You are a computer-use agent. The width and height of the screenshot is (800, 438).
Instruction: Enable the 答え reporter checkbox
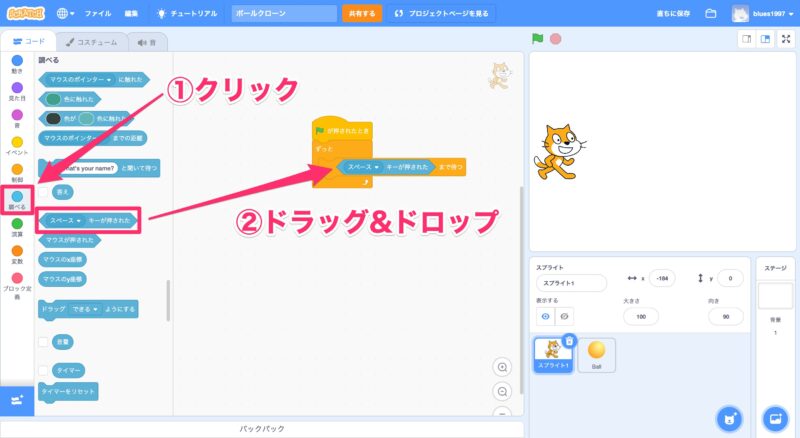coord(43,188)
